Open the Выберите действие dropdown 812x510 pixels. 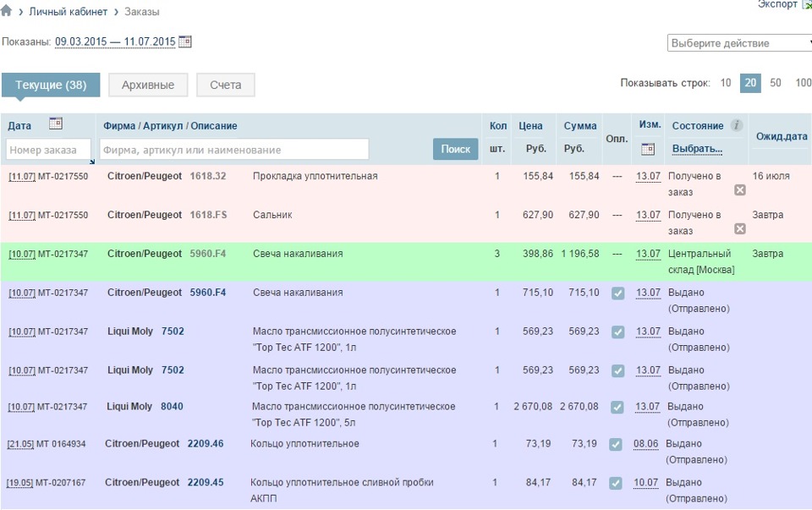(x=739, y=43)
